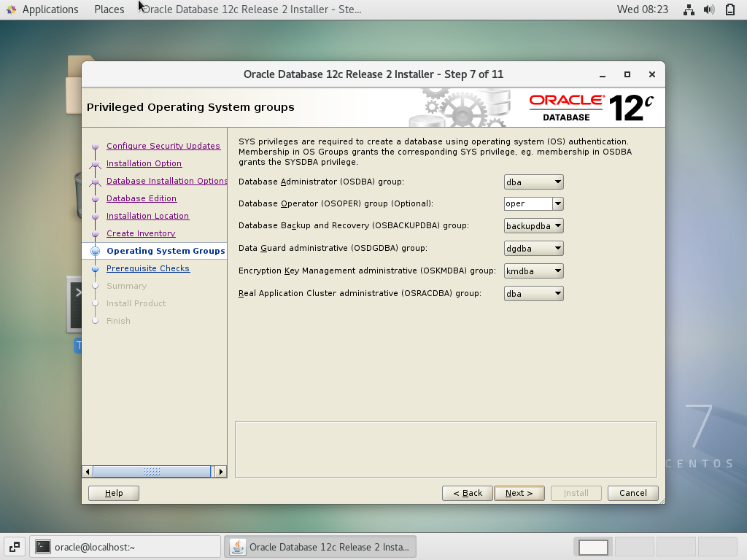The height and width of the screenshot is (560, 747).
Task: Click the terminal icon in taskbar entry
Action: pos(43,547)
